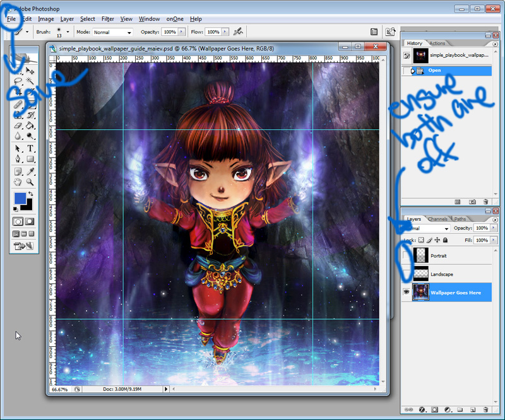Show the Landscape layer visibility
Screen dimensions: 505x420
(x=407, y=274)
